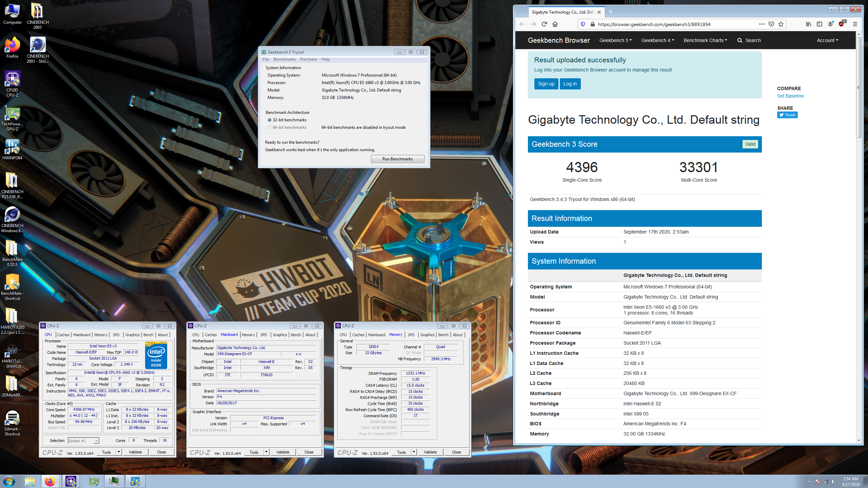Open File menu in Geekbench 3

click(266, 59)
